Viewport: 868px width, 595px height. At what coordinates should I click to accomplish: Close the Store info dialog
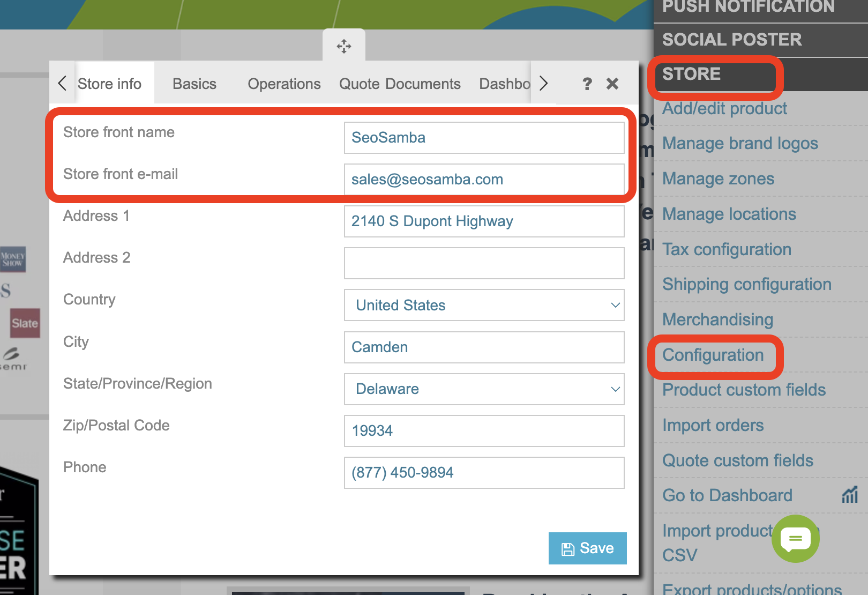(612, 84)
